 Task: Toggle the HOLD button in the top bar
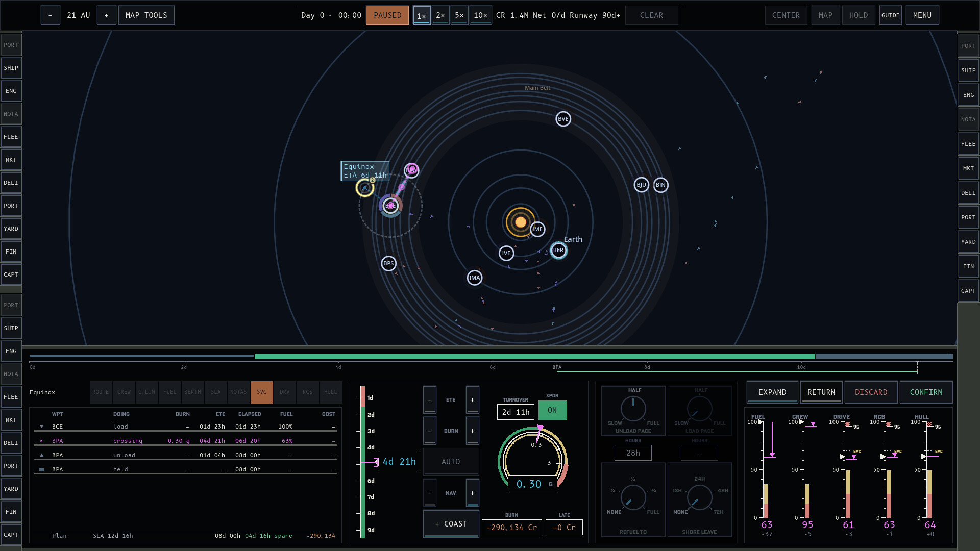859,15
